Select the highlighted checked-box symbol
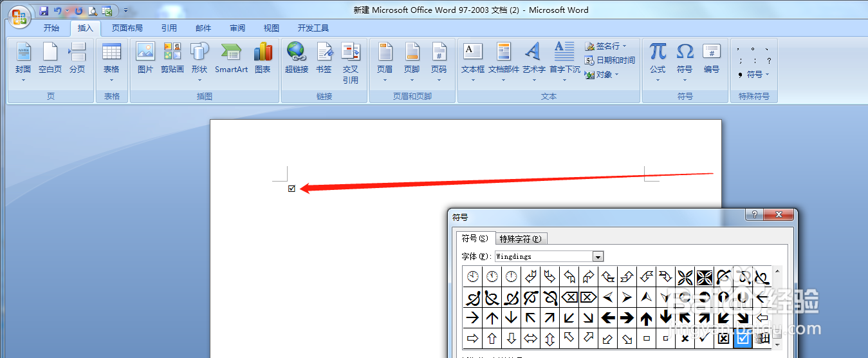The image size is (868, 358). 743,339
